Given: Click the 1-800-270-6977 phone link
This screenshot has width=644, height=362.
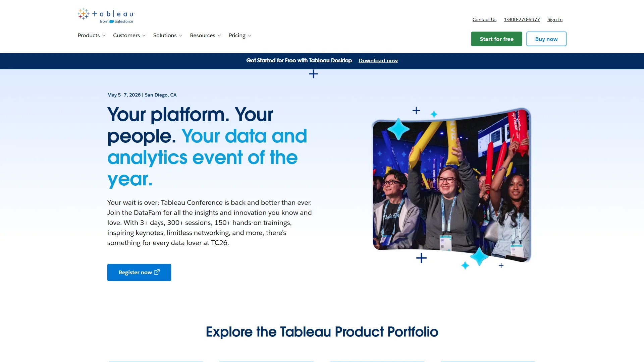Looking at the screenshot, I should [522, 19].
